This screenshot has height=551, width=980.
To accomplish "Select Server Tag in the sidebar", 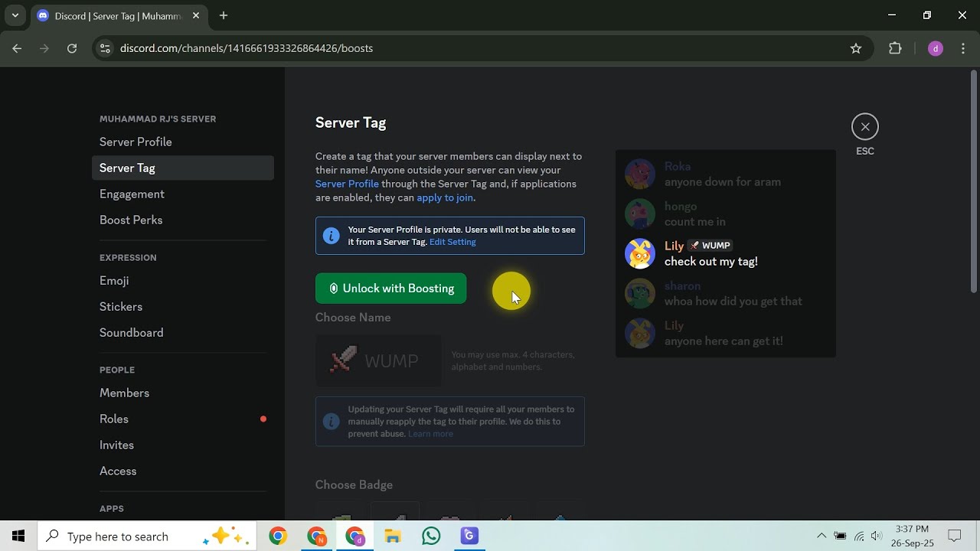I will point(182,168).
